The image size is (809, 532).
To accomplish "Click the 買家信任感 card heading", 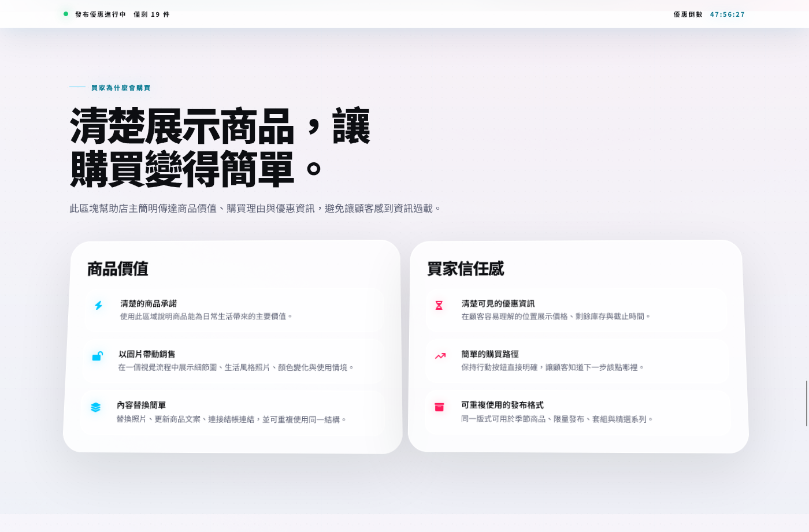I will [465, 269].
